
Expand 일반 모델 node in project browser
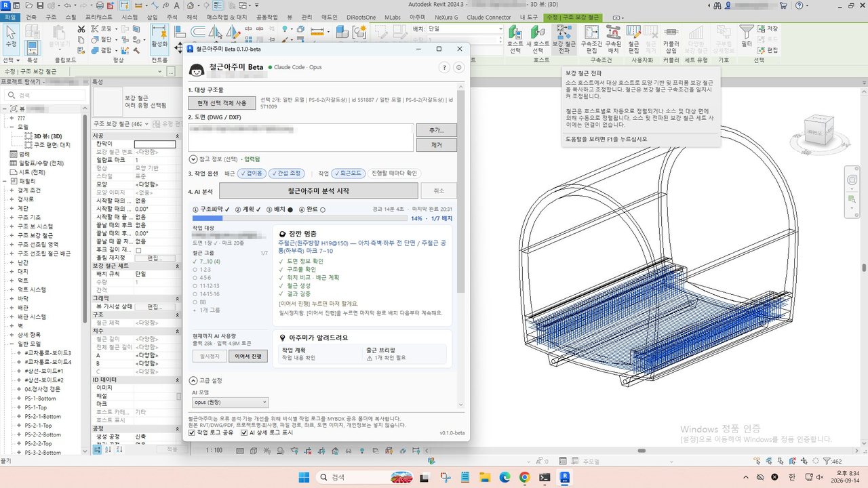point(12,344)
